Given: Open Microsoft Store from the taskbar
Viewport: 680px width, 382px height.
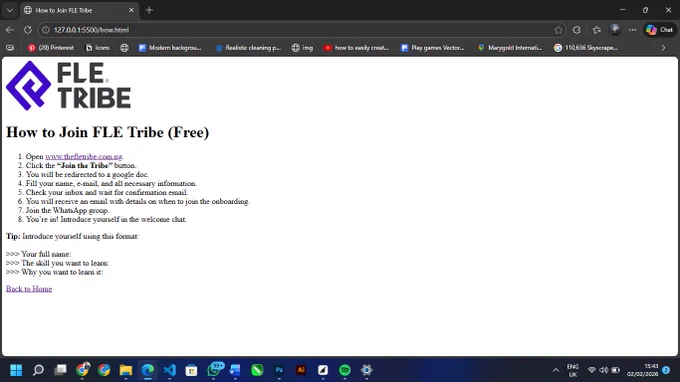Looking at the screenshot, I should pos(191,370).
